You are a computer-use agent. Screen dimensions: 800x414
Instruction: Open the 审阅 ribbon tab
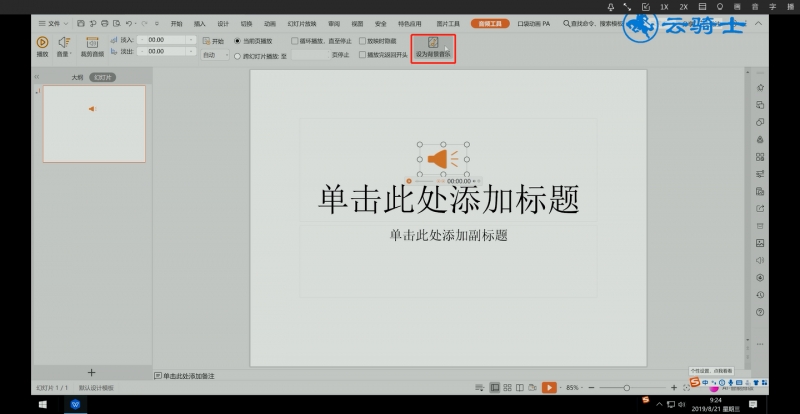334,23
